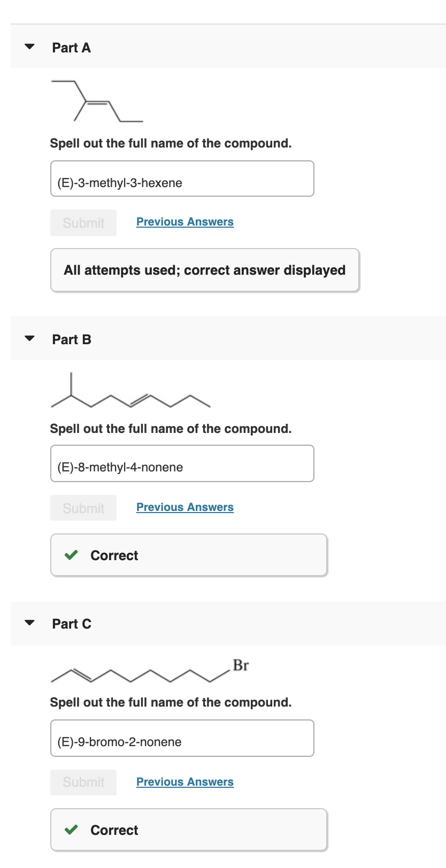Click the 'All attempts used' message box
446x868 pixels.
[x=205, y=270]
